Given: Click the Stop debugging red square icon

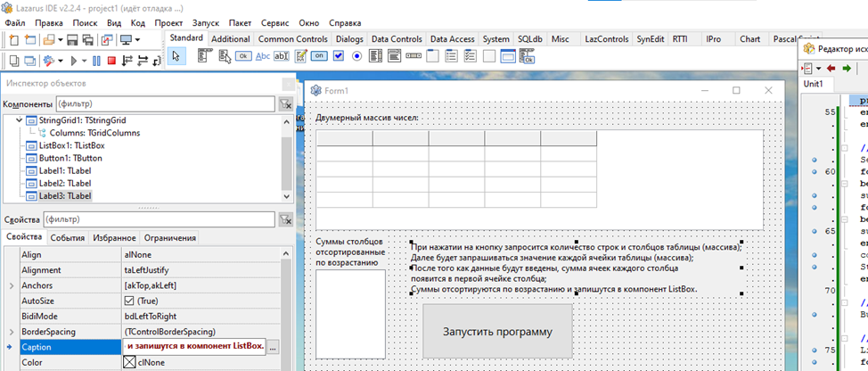Looking at the screenshot, I should 111,61.
